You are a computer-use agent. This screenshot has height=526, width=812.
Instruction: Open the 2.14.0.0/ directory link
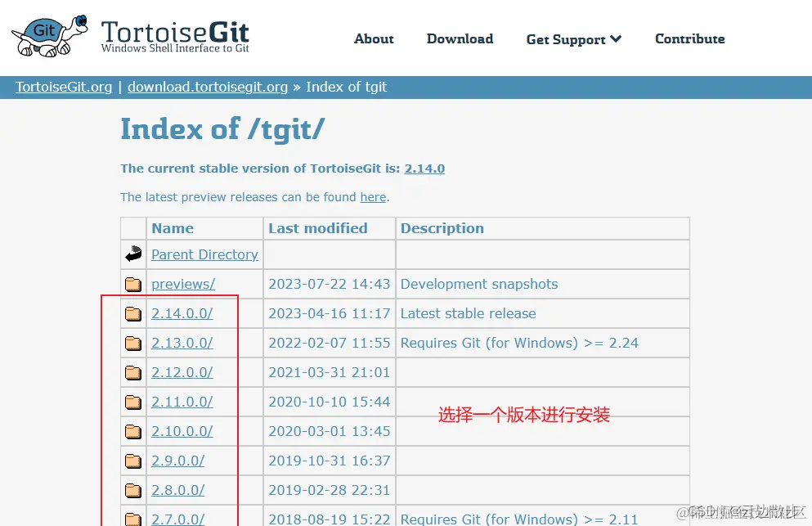tap(182, 313)
